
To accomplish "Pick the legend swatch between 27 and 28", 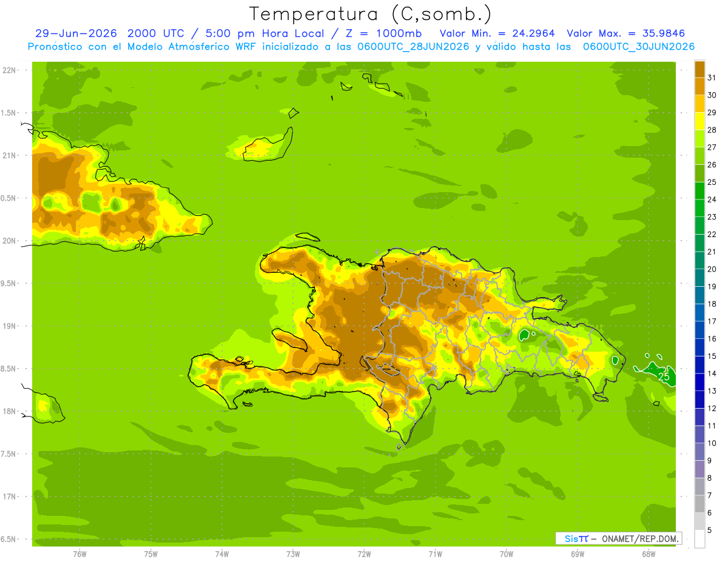I will coord(699,138).
